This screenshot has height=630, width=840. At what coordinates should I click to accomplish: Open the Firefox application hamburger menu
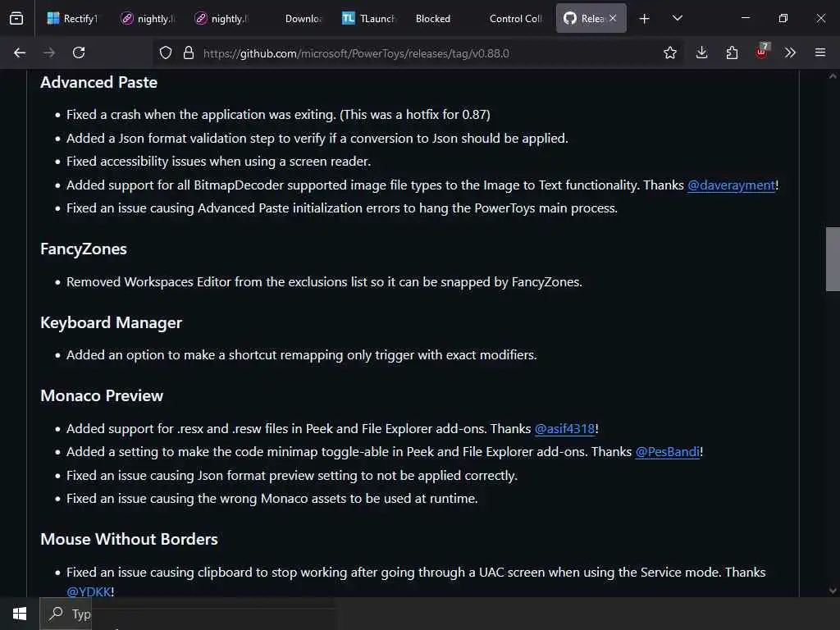point(820,52)
